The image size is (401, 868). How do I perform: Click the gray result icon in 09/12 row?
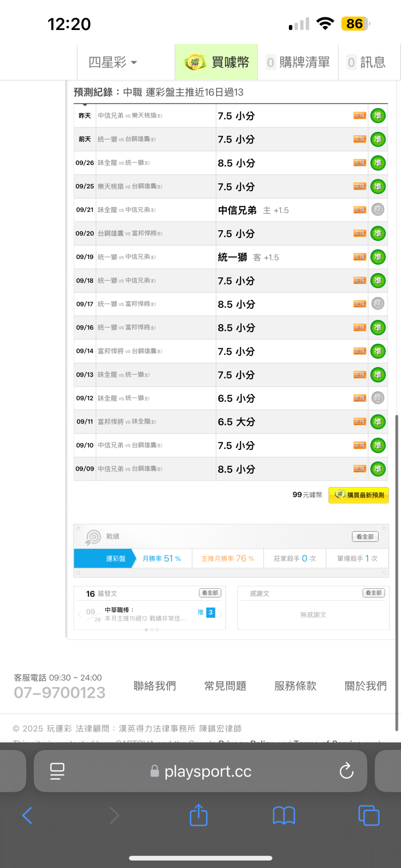pos(378,398)
